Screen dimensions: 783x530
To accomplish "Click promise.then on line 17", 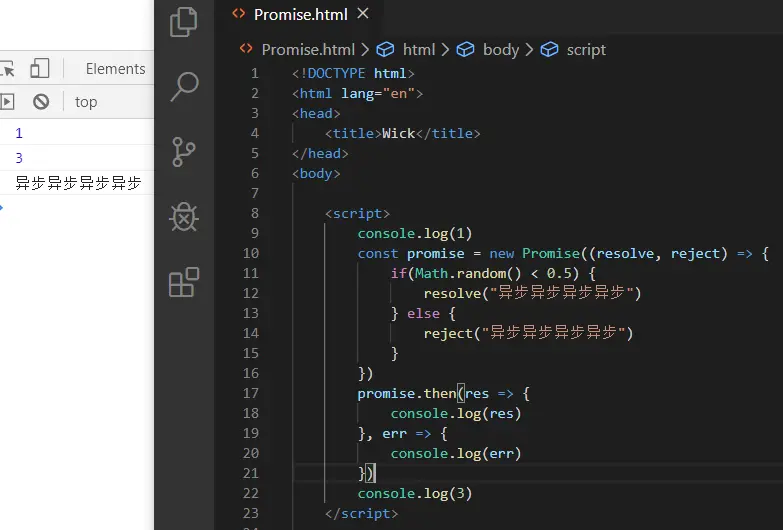I will click(x=406, y=393).
